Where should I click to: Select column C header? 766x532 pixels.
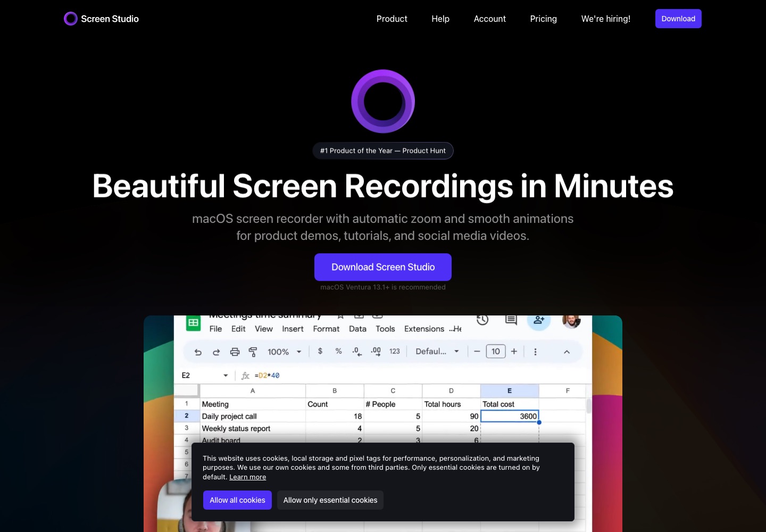393,390
